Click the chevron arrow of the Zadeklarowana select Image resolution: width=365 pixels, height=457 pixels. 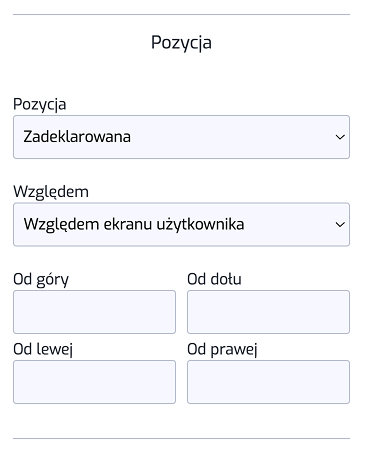[x=340, y=137]
